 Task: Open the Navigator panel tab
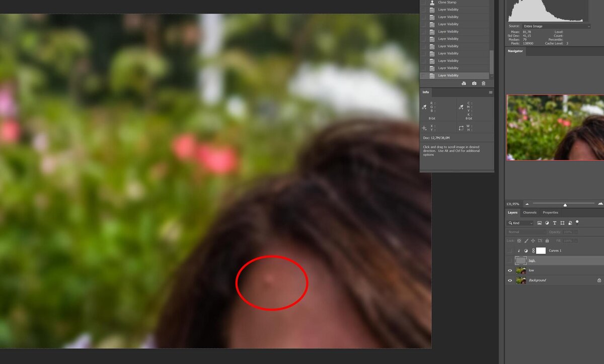pyautogui.click(x=515, y=51)
